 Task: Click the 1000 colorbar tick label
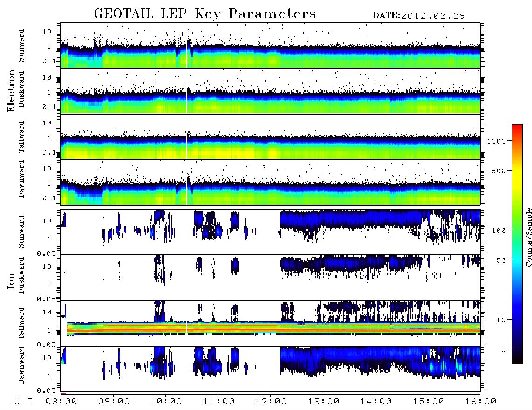tap(496, 141)
